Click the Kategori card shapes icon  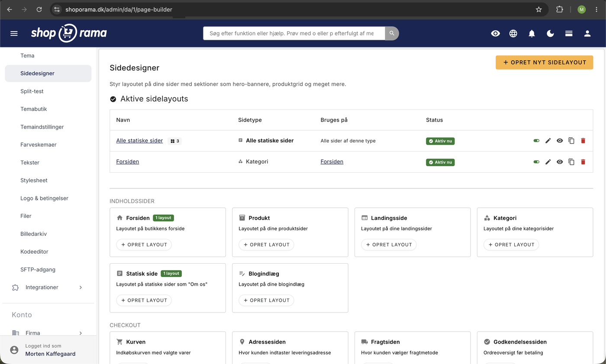coord(487,218)
